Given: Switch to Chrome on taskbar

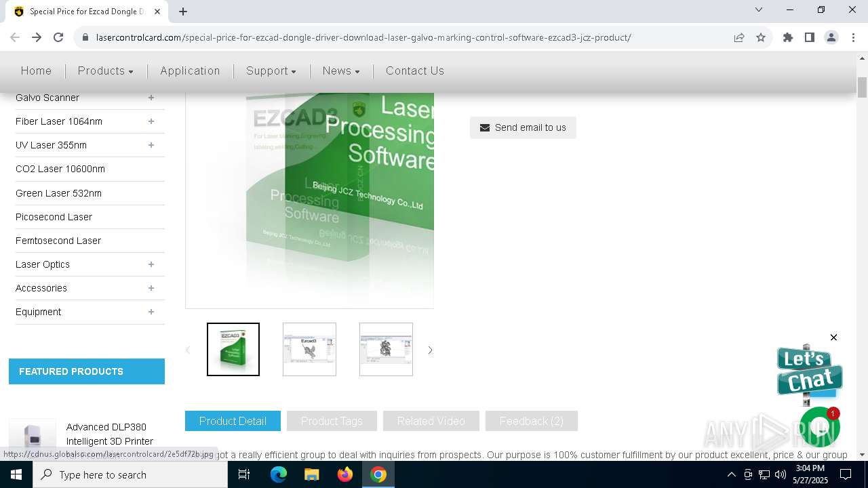Looking at the screenshot, I should 378,474.
